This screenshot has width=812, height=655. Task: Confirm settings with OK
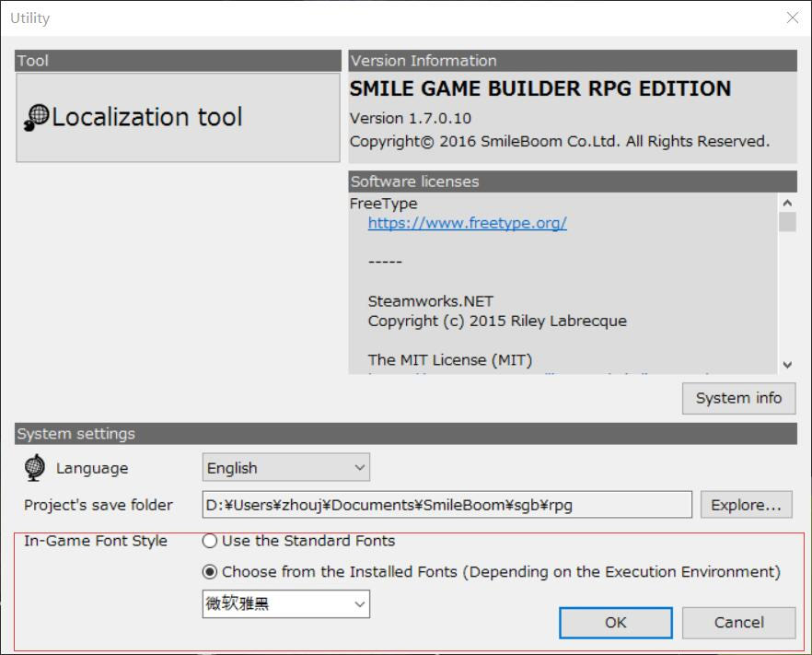tap(616, 623)
